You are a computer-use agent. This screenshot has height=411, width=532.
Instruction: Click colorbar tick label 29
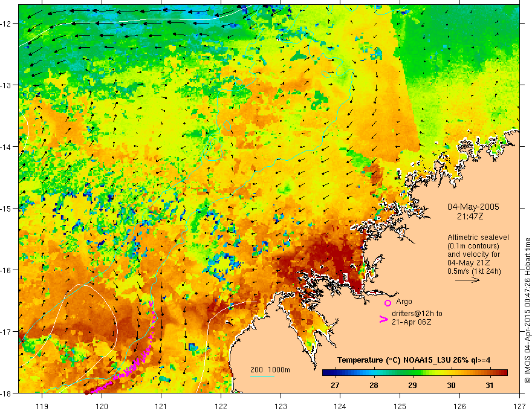pos(412,386)
